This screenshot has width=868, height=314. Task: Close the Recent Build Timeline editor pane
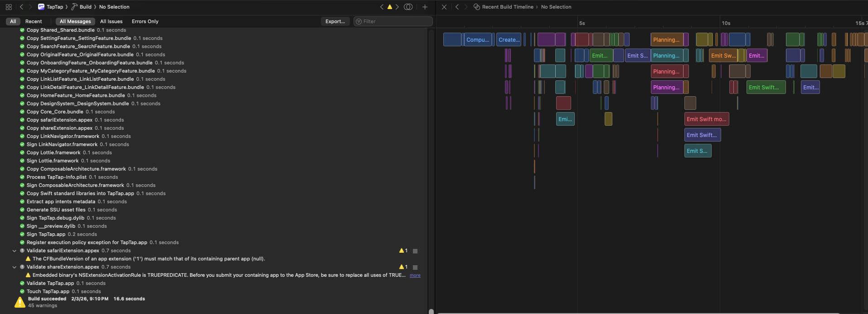444,7
